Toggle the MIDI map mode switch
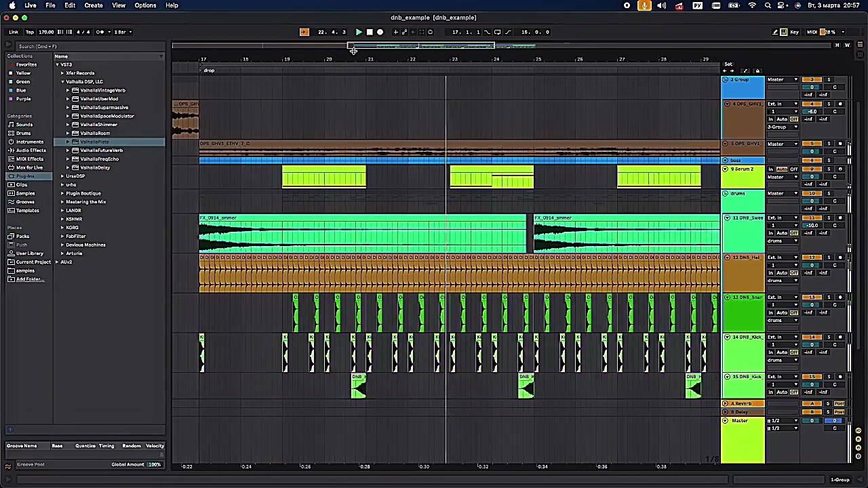This screenshot has height=488, width=868. 812,32
